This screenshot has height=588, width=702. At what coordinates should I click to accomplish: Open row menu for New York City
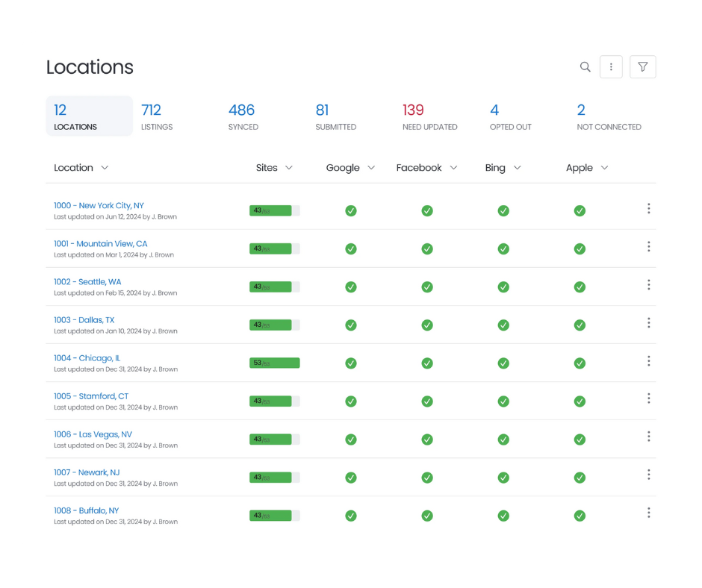tap(648, 209)
